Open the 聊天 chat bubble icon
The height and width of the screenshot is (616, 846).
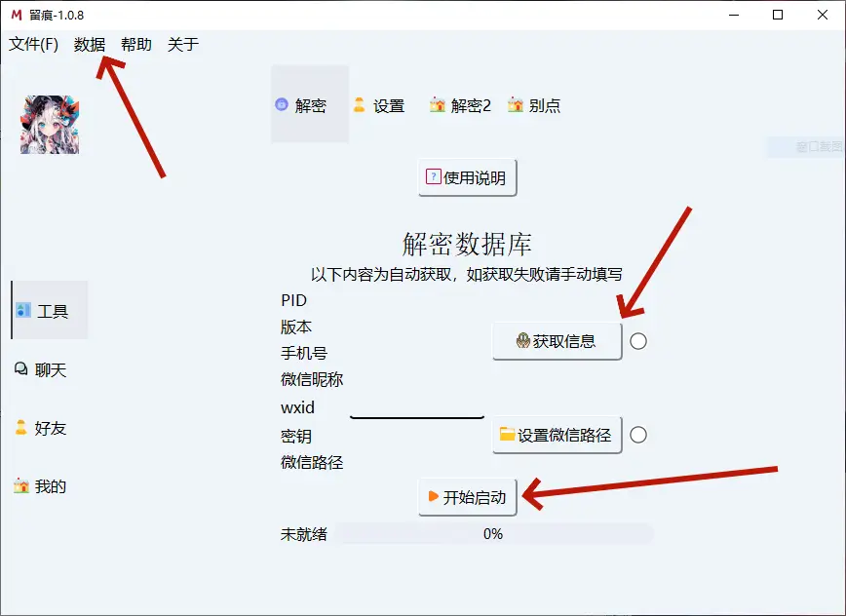pyautogui.click(x=21, y=369)
